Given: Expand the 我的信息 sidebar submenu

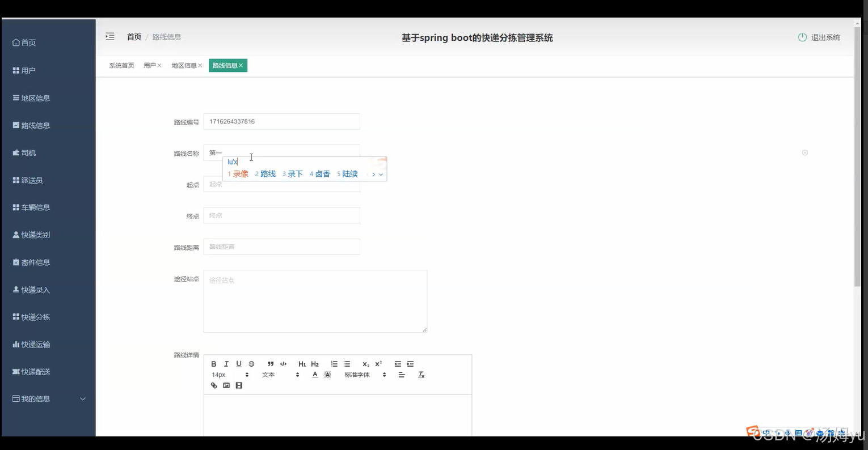Looking at the screenshot, I should point(48,399).
